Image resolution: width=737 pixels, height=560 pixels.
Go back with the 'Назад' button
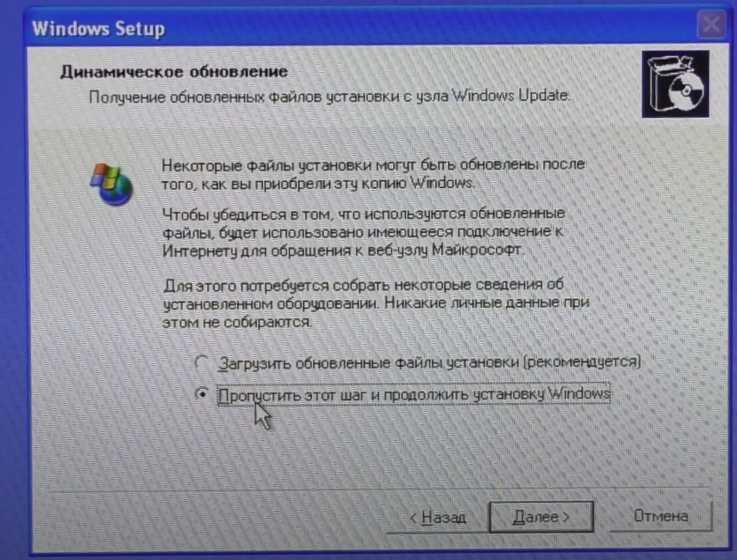[x=438, y=517]
